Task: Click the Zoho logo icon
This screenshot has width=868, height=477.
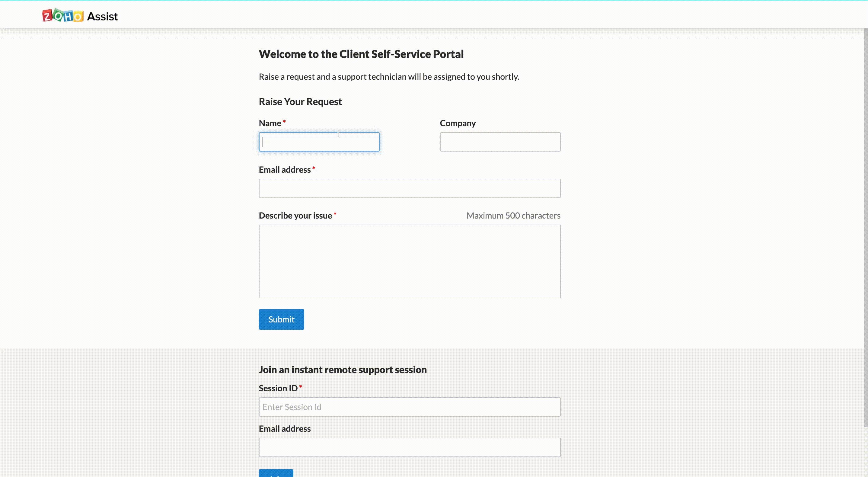Action: 63,15
